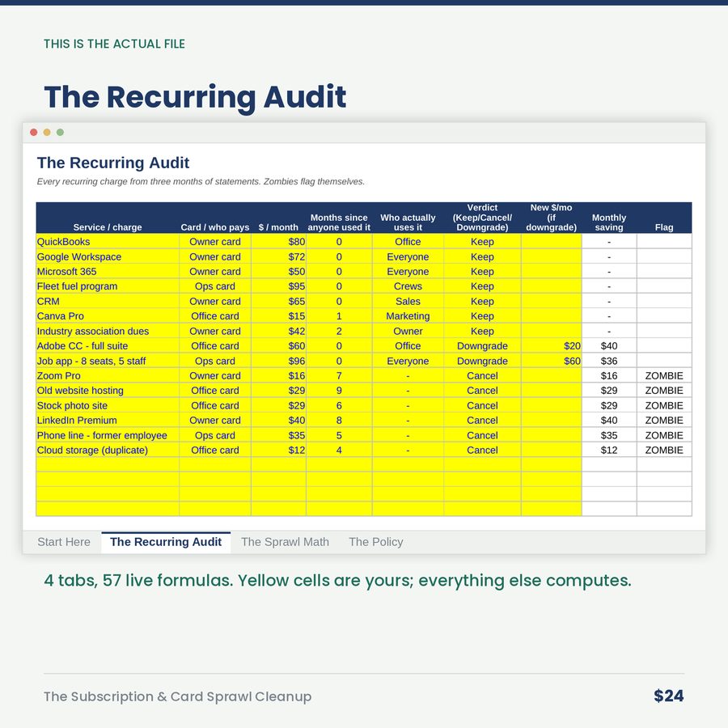Click the LinkedIn Premium cell
The height and width of the screenshot is (728, 728).
(x=108, y=420)
